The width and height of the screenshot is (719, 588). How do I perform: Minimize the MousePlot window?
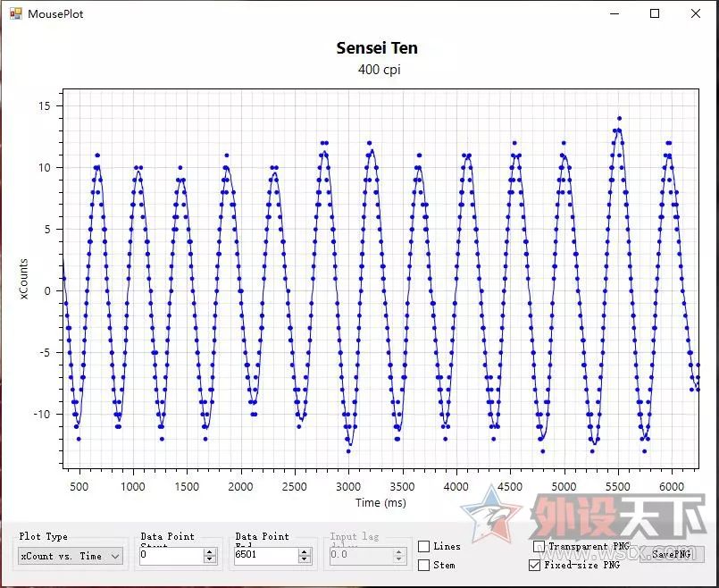click(x=614, y=13)
